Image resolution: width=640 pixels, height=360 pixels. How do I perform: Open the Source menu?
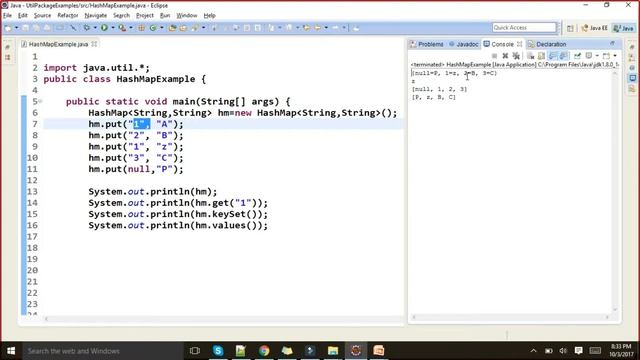pyautogui.click(x=42, y=16)
